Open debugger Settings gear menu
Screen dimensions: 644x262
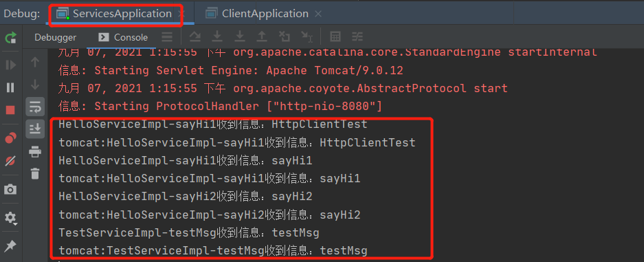coord(11,218)
